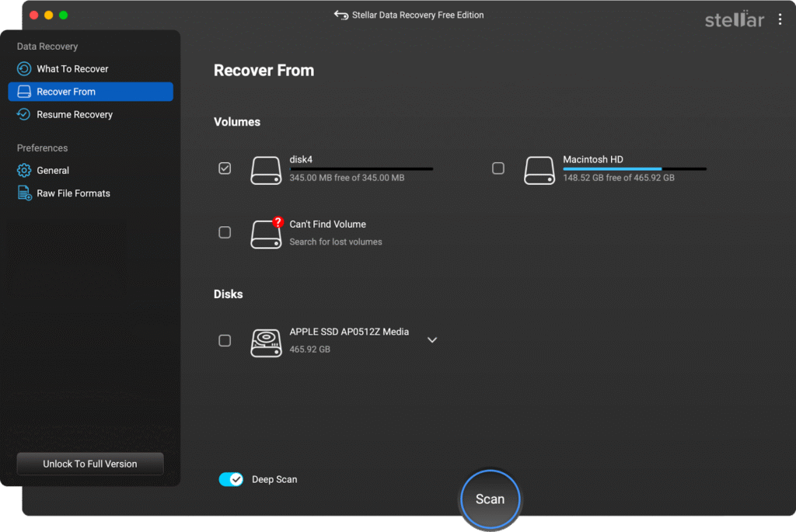Click the disk4 volume drive icon
Viewport: 796px width, 532px height.
click(266, 169)
